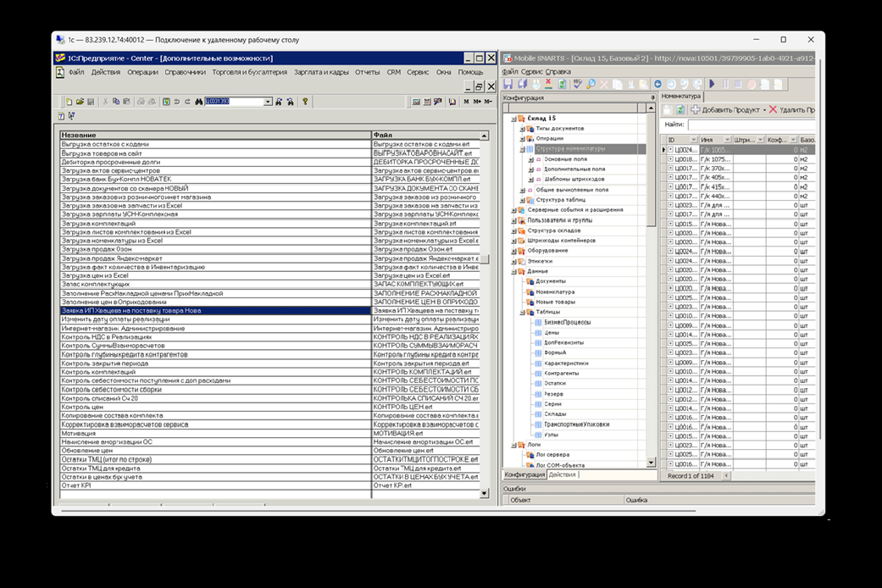Select the Отчет KPI row
Screen dimensions: 882x588
(x=215, y=485)
